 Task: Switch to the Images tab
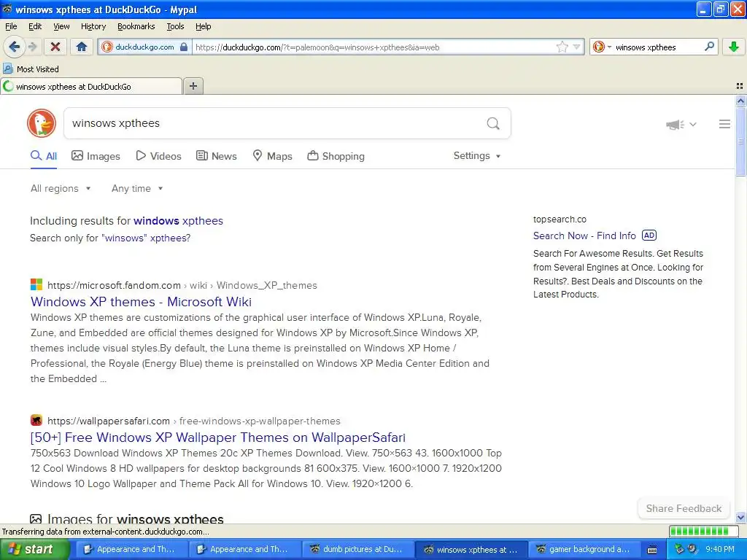click(x=96, y=156)
